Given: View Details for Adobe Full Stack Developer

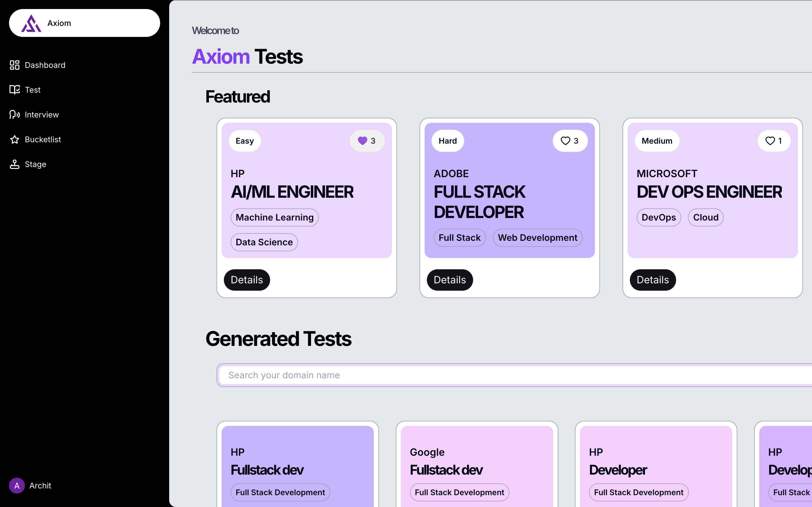Looking at the screenshot, I should [450, 280].
